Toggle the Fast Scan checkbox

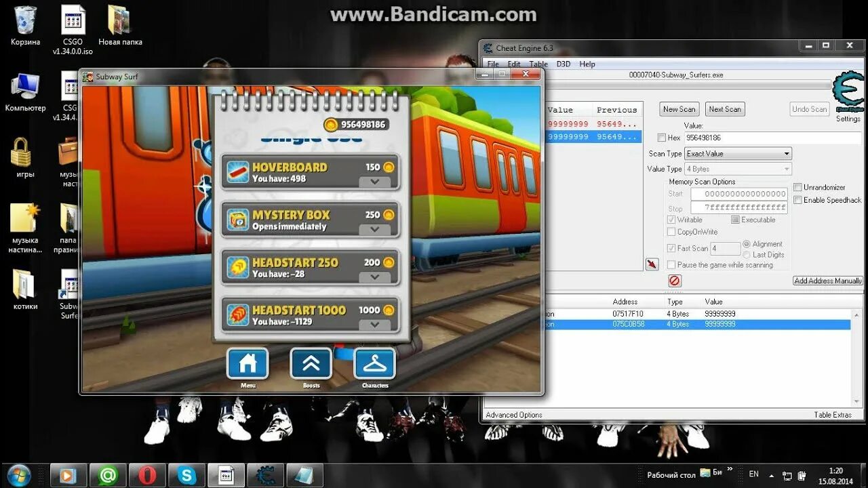pyautogui.click(x=671, y=248)
